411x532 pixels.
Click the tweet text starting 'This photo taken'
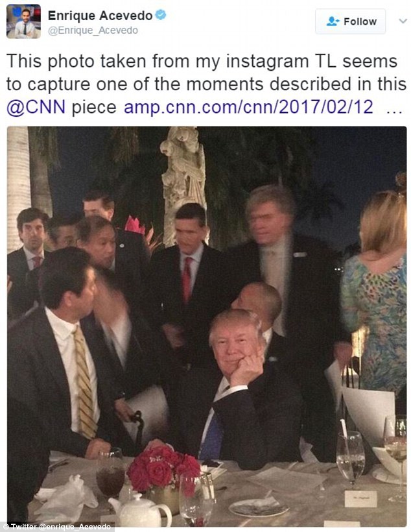pyautogui.click(x=206, y=84)
